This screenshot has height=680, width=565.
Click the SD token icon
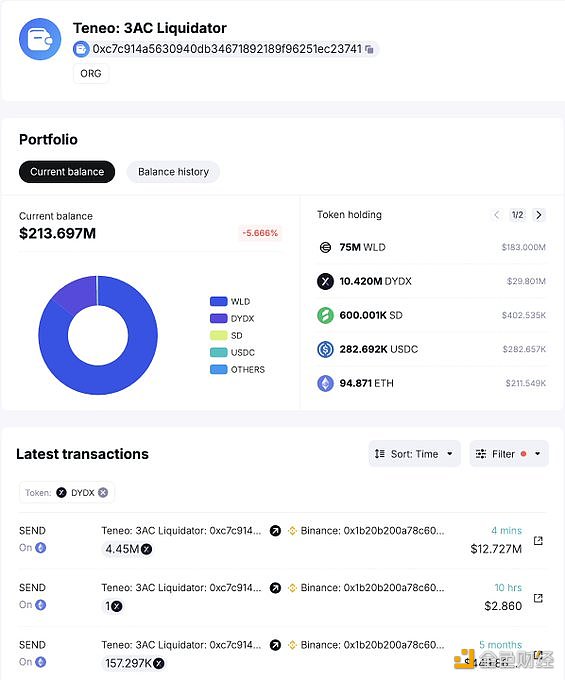[x=325, y=315]
